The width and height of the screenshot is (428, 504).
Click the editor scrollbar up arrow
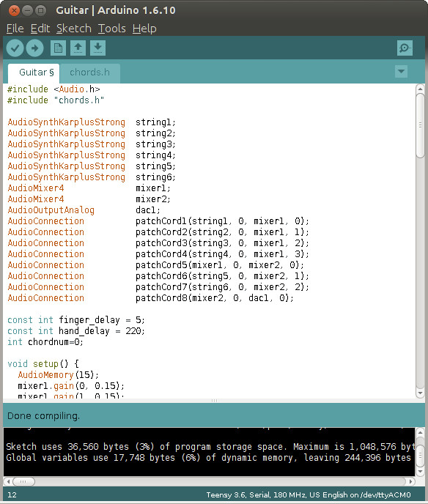(420, 89)
